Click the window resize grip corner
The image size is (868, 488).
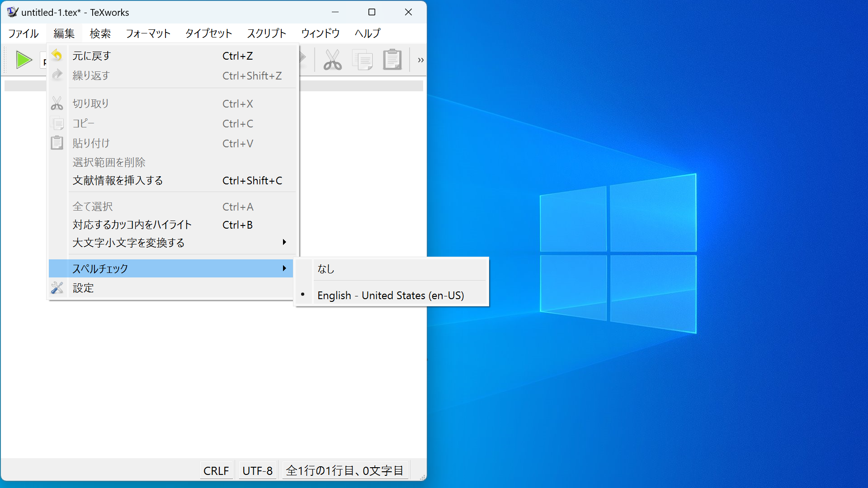tap(423, 477)
